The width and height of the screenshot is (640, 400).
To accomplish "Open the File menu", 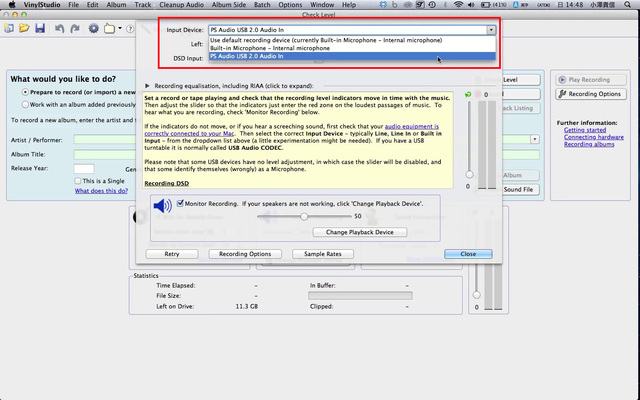I will 73,5.
